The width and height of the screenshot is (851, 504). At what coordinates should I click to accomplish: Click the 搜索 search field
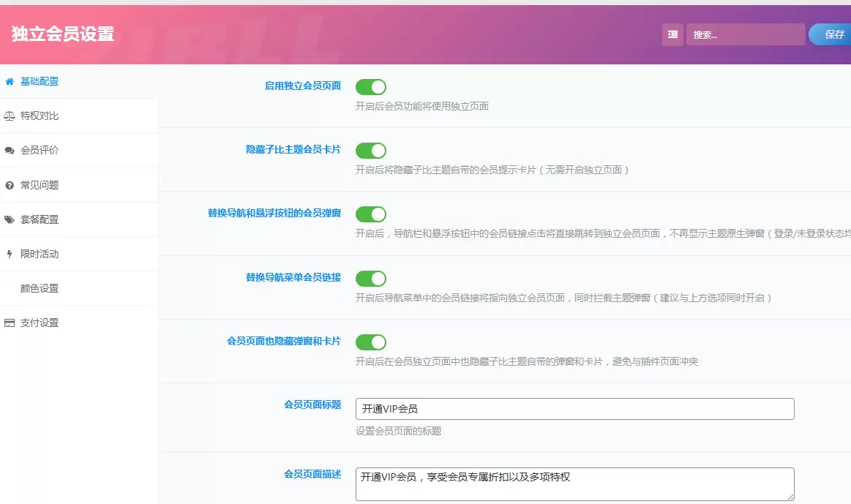pyautogui.click(x=745, y=34)
